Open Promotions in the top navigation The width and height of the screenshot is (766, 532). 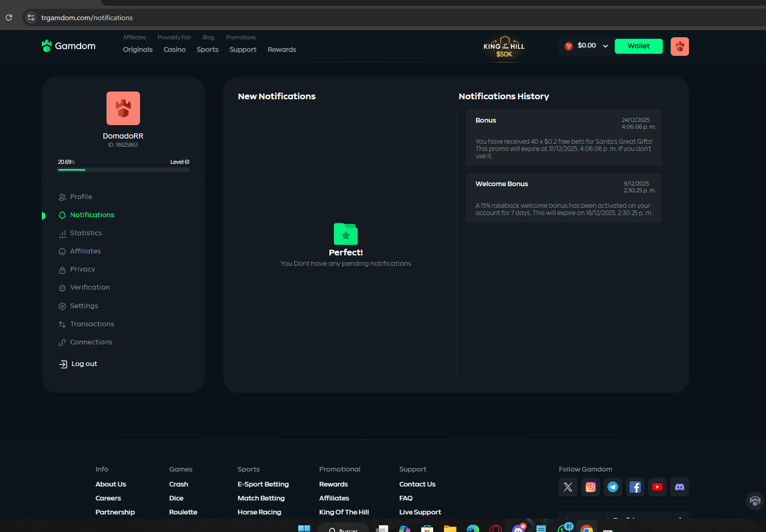coord(241,37)
